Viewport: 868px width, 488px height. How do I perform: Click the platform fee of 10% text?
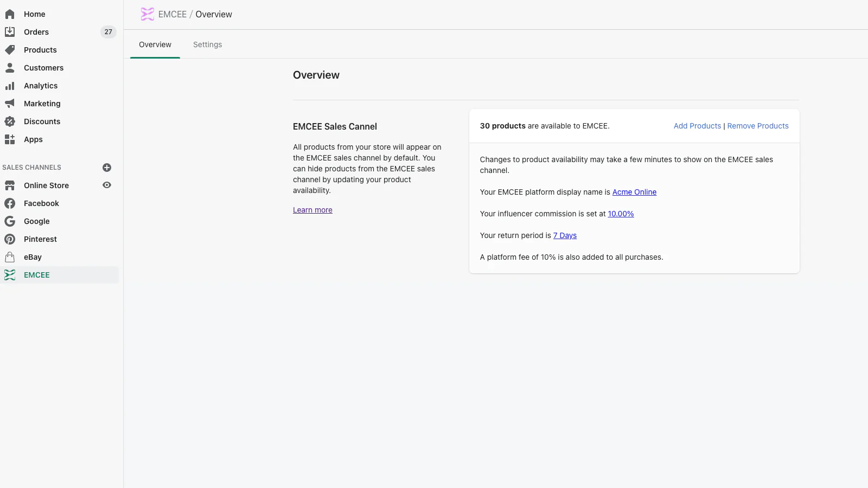point(571,257)
